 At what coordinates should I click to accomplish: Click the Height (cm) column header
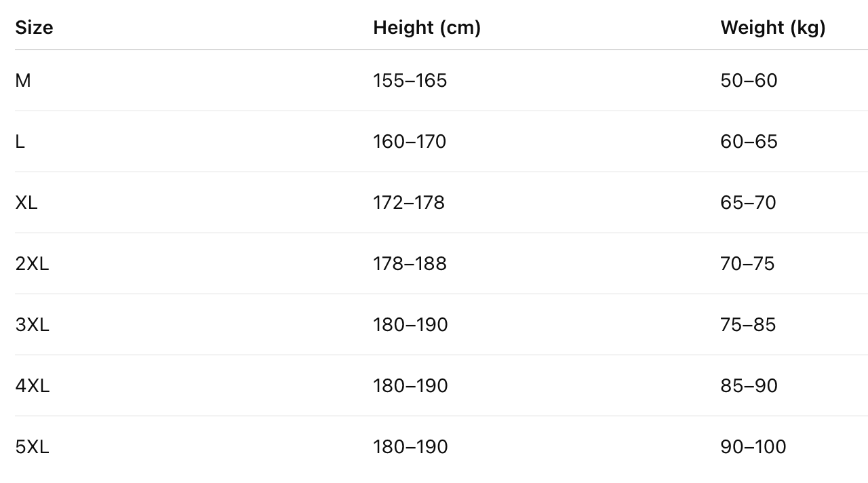pyautogui.click(x=427, y=28)
